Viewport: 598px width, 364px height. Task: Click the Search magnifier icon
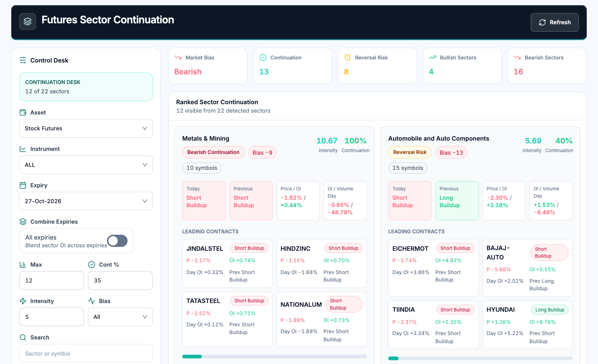click(x=23, y=337)
